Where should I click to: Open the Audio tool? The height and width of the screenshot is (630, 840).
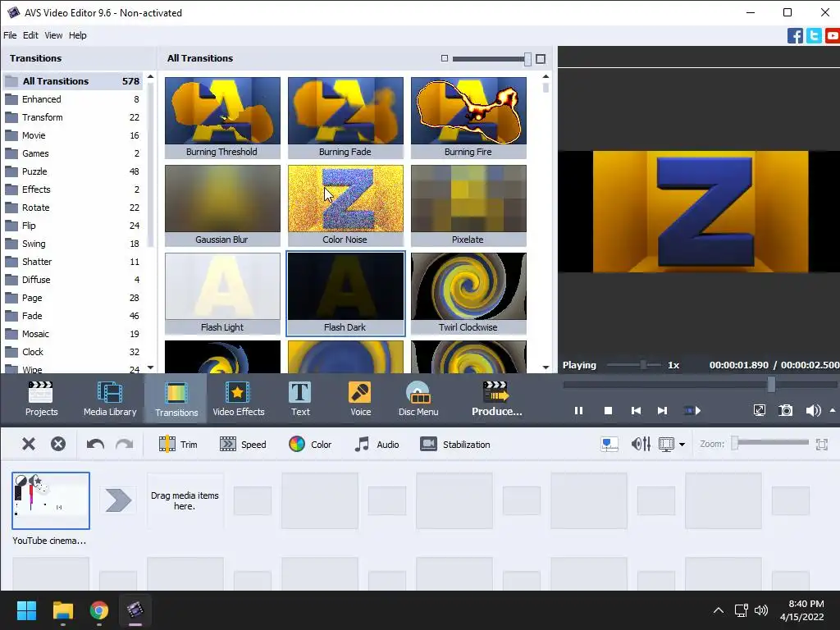(x=377, y=444)
